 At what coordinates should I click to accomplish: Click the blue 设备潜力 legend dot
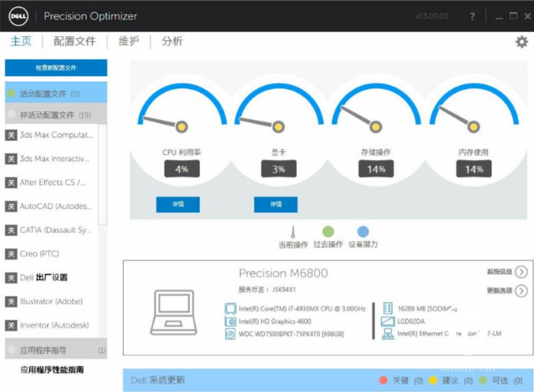point(363,232)
